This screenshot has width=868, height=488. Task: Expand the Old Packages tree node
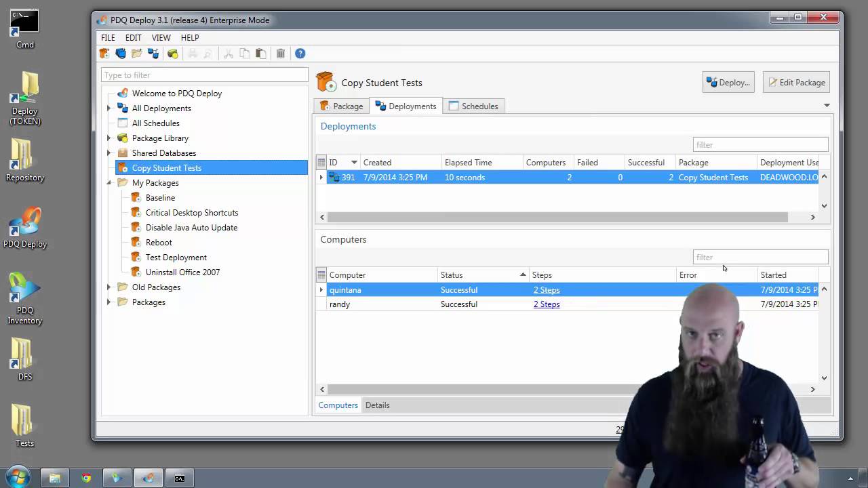click(108, 287)
